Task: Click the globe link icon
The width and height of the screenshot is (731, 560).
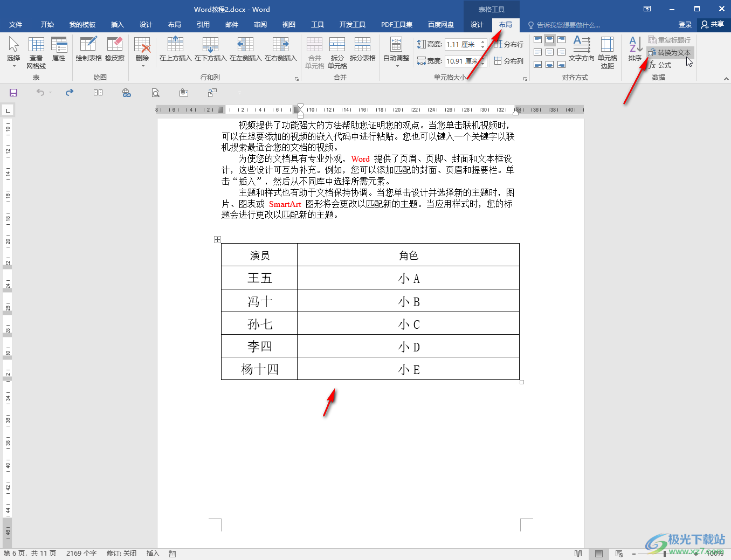Action: (x=127, y=93)
